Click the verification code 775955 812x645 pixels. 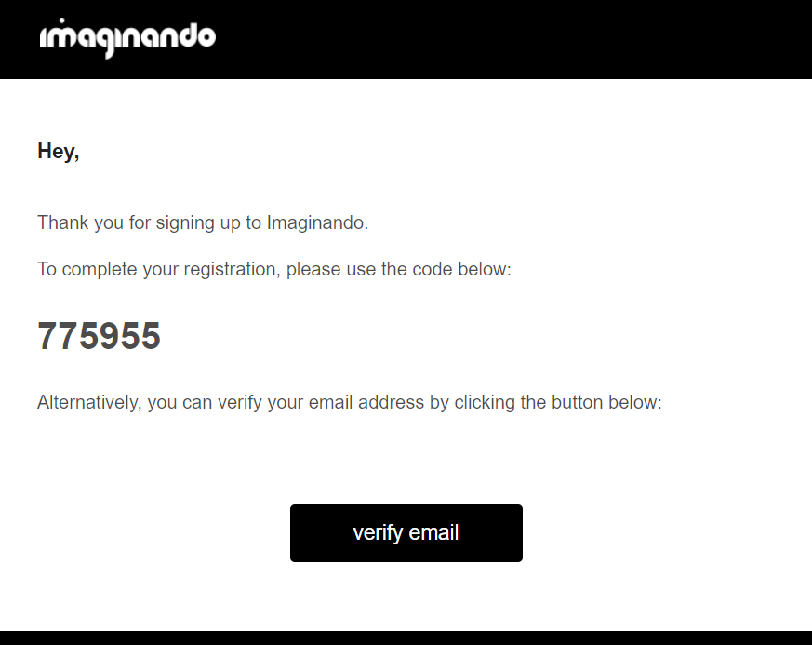99,336
